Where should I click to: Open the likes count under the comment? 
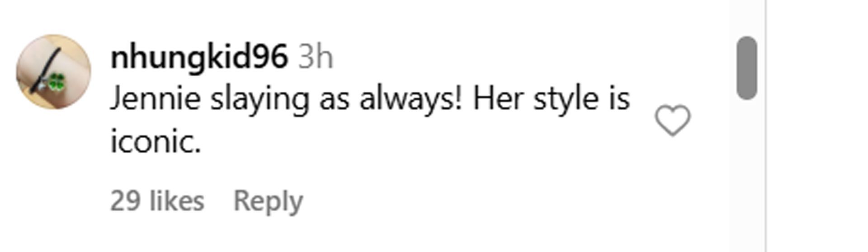tap(157, 201)
